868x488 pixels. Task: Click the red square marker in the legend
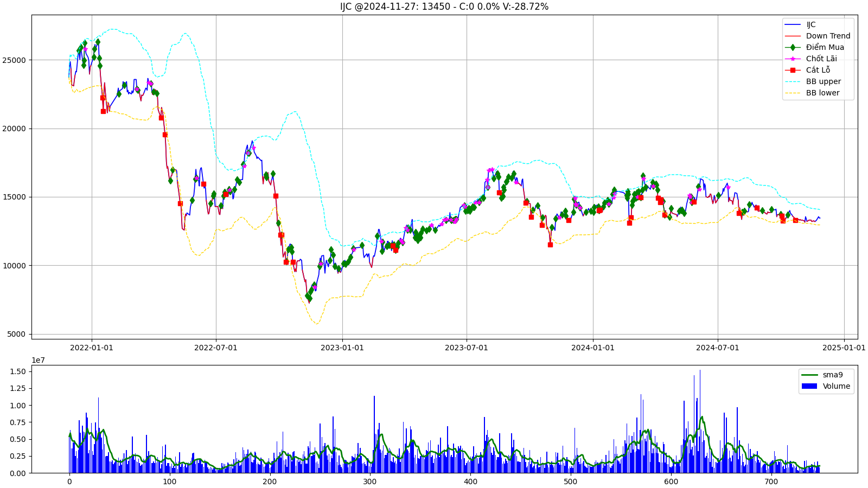793,70
